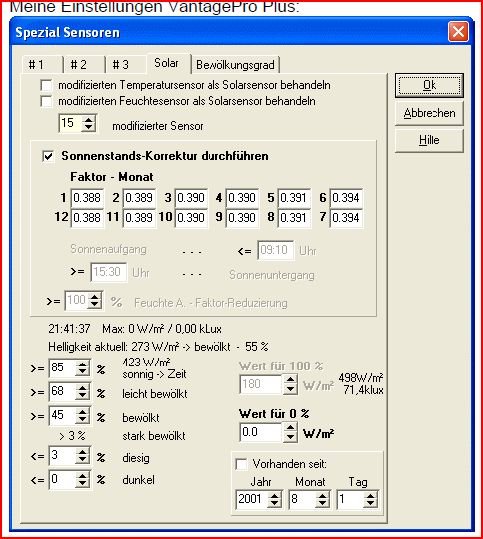The height and width of the screenshot is (539, 483).
Task: Confirm dialog with Ok button
Action: click(429, 85)
